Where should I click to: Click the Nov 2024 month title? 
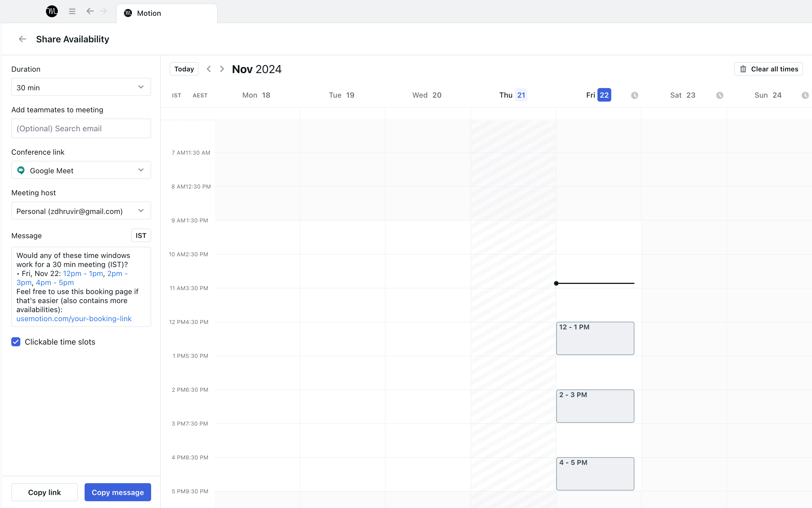tap(257, 69)
